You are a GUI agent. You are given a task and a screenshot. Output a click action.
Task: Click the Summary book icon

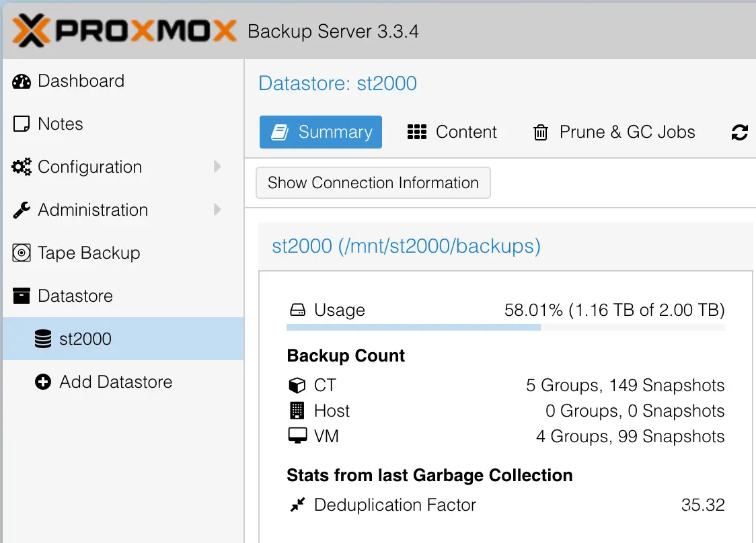280,132
